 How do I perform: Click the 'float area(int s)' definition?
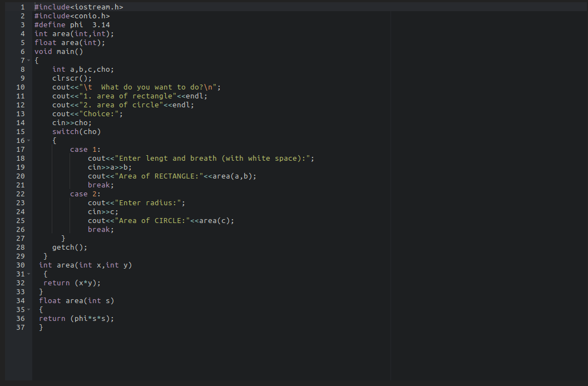[x=77, y=301]
